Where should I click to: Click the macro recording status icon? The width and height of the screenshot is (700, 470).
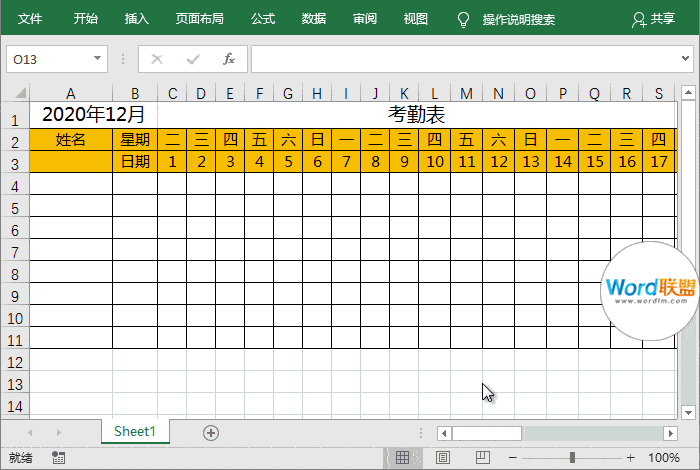(x=58, y=458)
